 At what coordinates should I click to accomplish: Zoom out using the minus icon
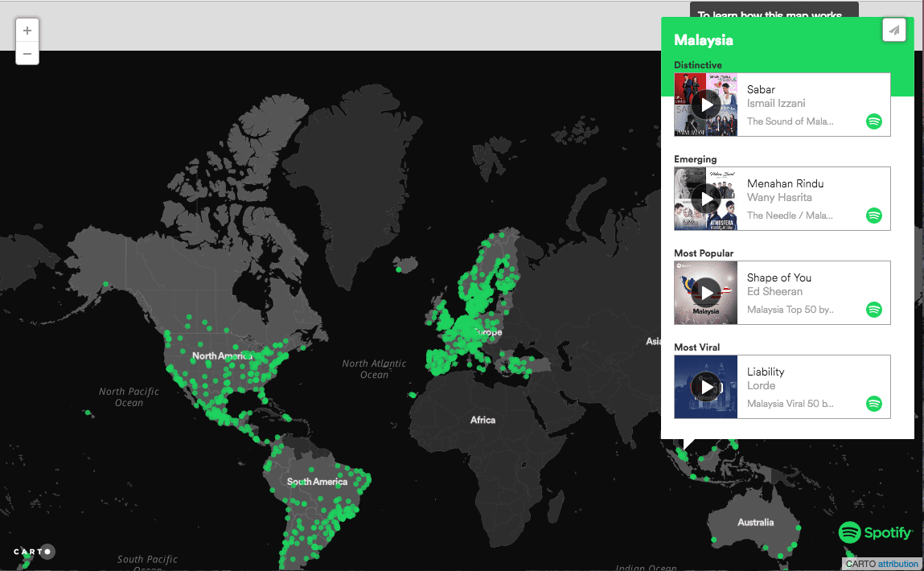27,54
